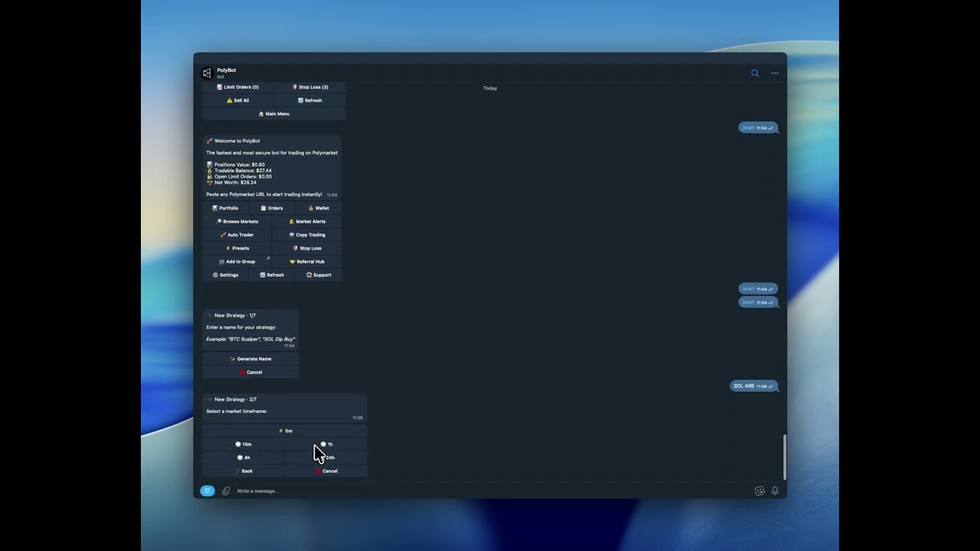Open Market Alerts
Screen dimensions: 980x551
tap(307, 221)
